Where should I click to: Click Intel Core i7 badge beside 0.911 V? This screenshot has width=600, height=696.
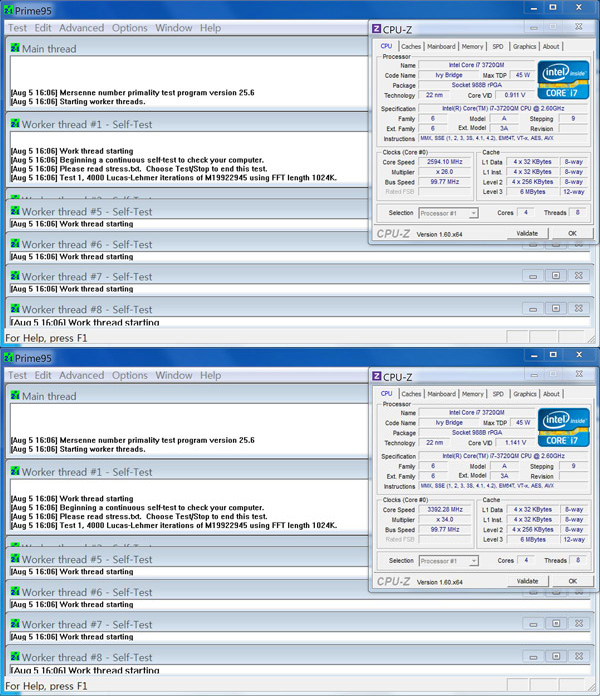563,79
